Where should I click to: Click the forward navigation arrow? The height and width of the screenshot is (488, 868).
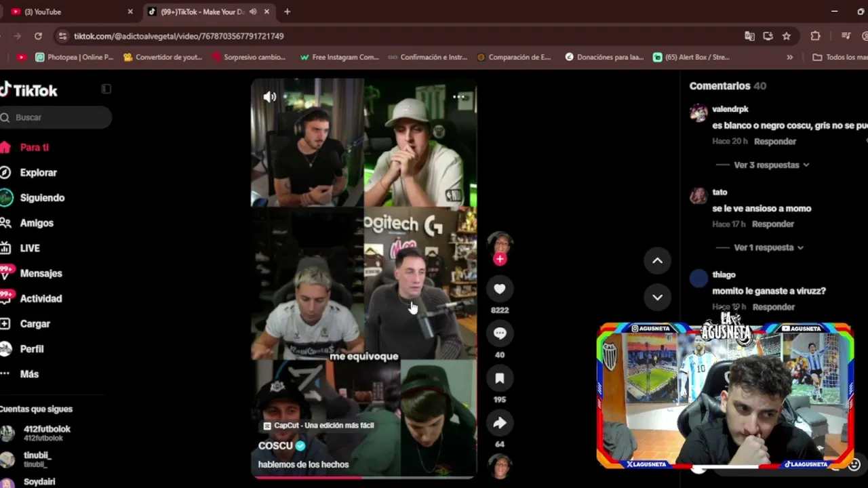point(18,36)
